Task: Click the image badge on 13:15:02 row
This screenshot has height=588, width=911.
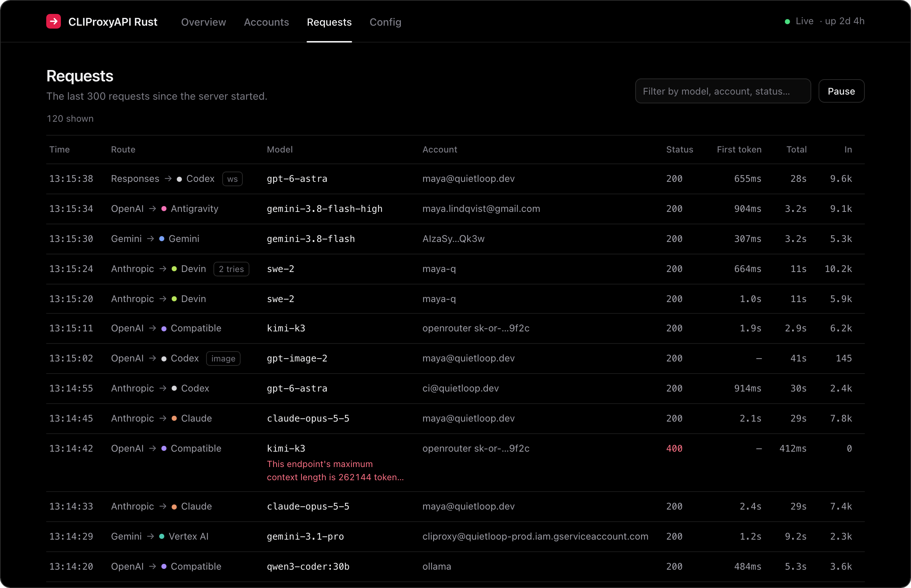Action: click(223, 359)
